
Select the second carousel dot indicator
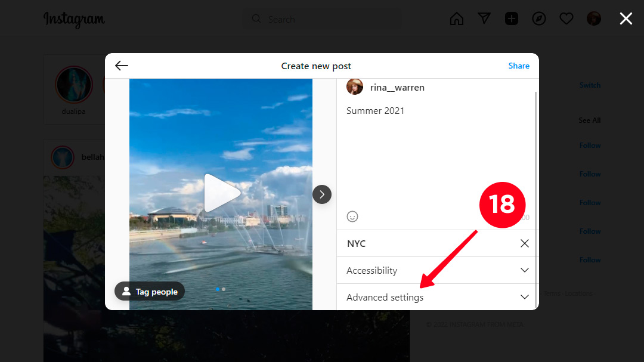tap(224, 289)
